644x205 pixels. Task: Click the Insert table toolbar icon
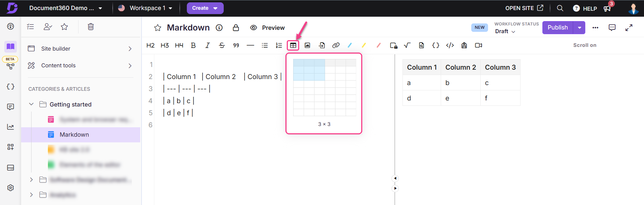[x=293, y=46]
